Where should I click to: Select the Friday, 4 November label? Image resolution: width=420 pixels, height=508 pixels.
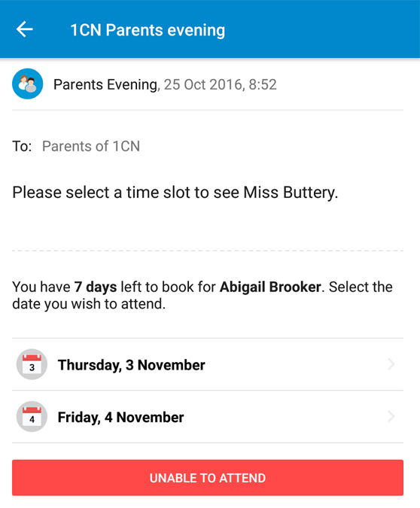pyautogui.click(x=120, y=417)
